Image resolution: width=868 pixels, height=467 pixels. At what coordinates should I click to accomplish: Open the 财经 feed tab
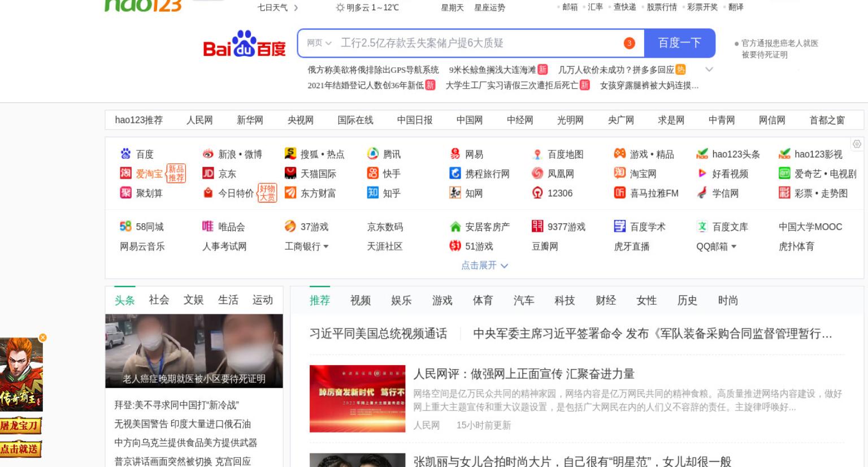click(x=605, y=300)
